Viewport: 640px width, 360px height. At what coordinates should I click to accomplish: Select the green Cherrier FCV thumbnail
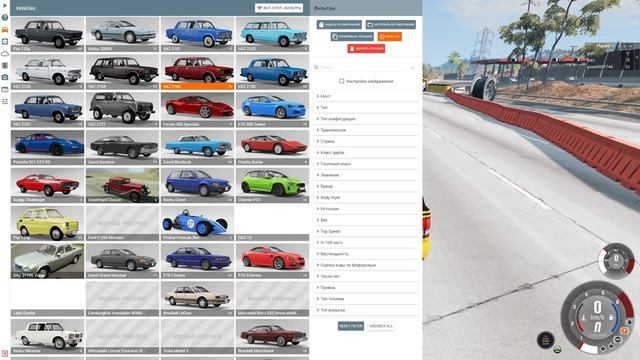[x=273, y=185]
